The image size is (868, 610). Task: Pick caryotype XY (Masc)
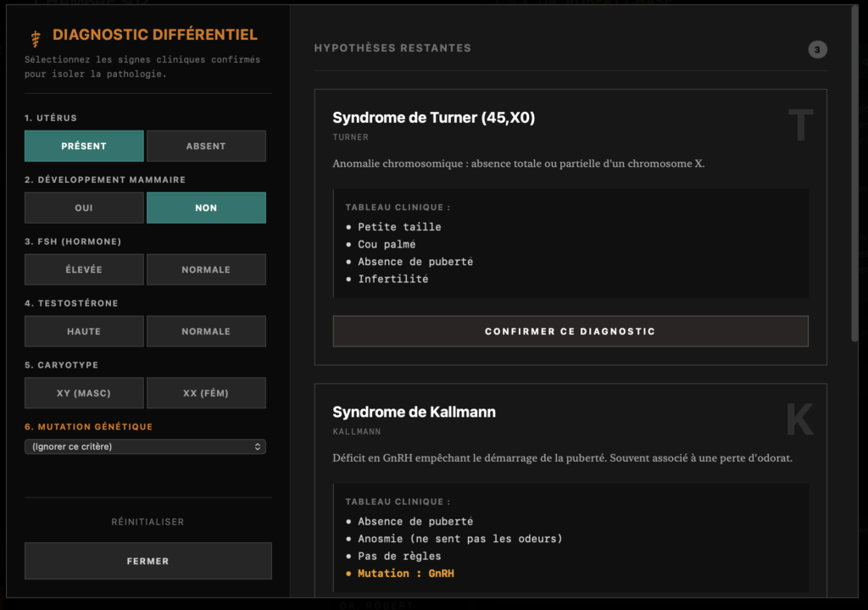84,393
